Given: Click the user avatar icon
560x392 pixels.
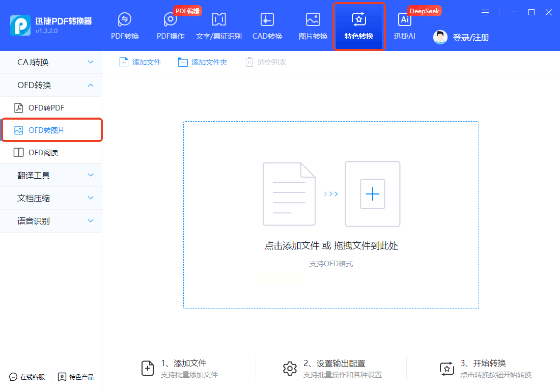Looking at the screenshot, I should (440, 37).
